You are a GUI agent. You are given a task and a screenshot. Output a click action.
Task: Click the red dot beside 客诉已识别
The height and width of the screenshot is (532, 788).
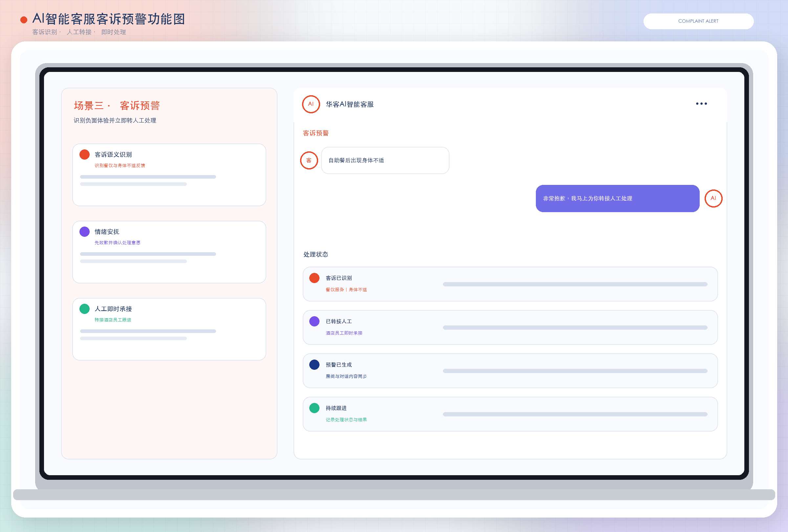coord(314,278)
